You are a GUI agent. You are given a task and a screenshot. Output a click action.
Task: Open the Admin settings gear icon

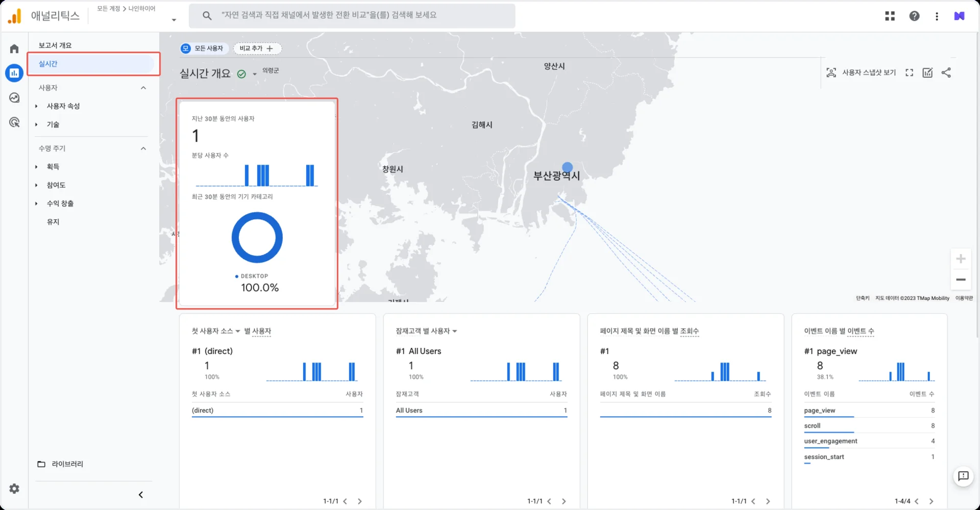pos(14,489)
